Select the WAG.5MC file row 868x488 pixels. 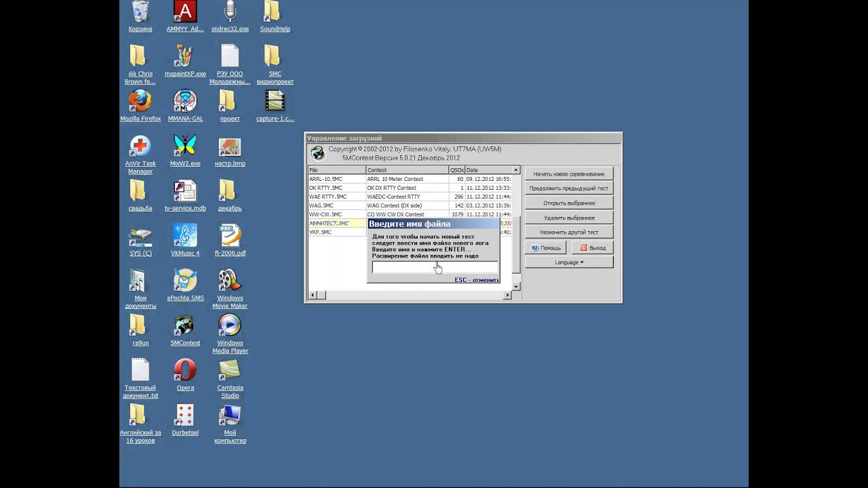(x=410, y=205)
